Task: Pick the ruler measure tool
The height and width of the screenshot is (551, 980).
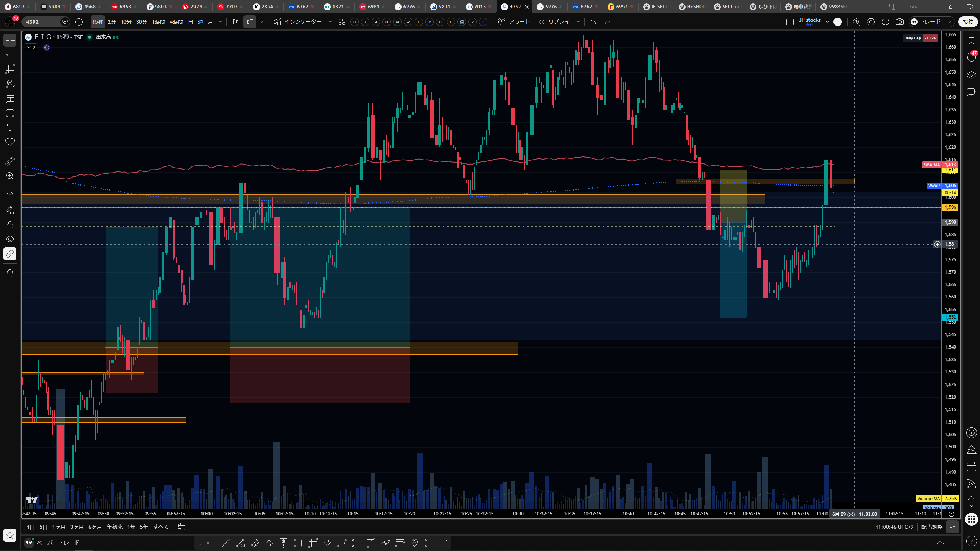Action: (x=10, y=161)
